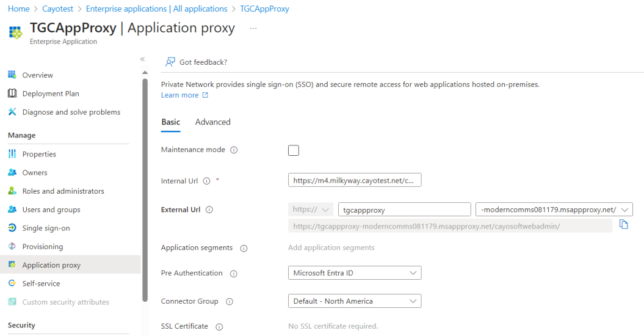Image resolution: width=644 pixels, height=336 pixels.
Task: Go to Enterprise applications | All applications breadcrumb
Action: click(156, 9)
